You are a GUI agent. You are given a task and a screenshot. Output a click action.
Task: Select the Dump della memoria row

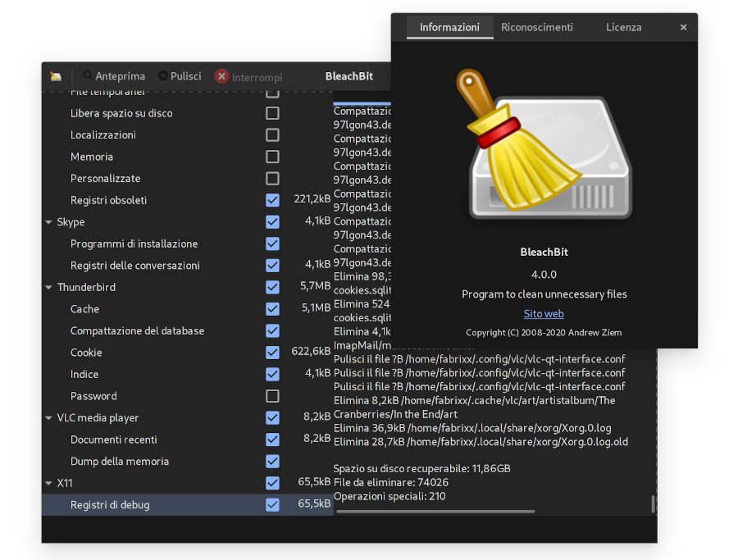click(x=187, y=461)
